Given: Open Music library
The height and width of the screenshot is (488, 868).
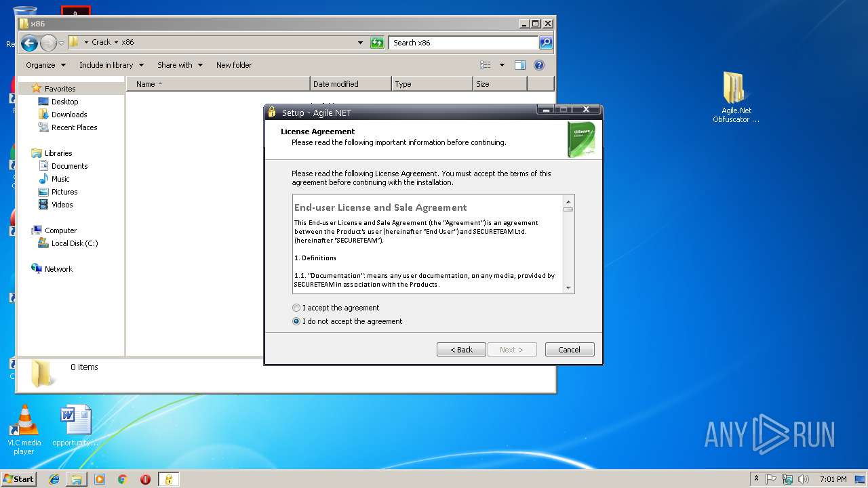Looking at the screenshot, I should 60,179.
